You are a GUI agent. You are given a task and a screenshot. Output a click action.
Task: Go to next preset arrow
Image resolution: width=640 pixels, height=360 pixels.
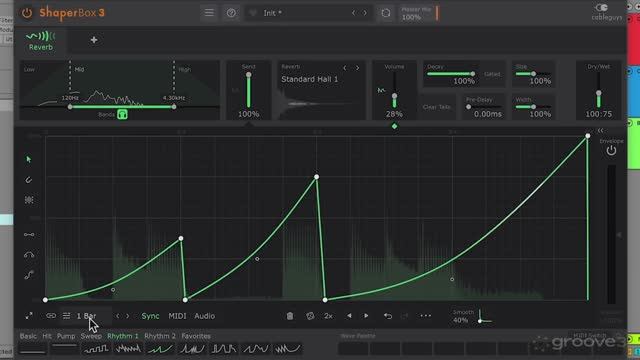point(365,13)
